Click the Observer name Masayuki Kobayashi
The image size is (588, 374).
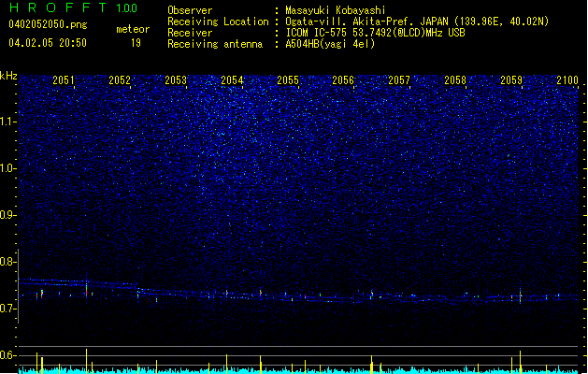[x=336, y=10]
